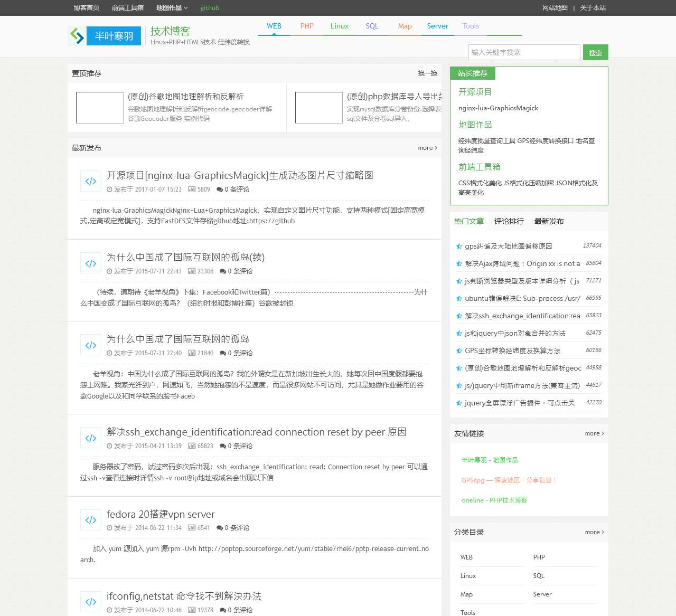Select the Map navigation tab

click(405, 26)
